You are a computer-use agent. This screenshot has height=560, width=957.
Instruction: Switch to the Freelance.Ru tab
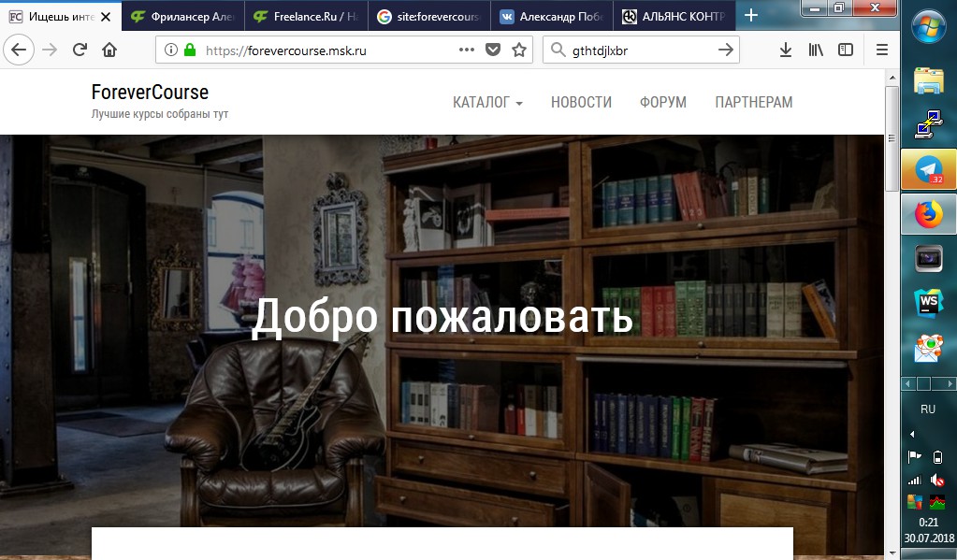[x=307, y=17]
